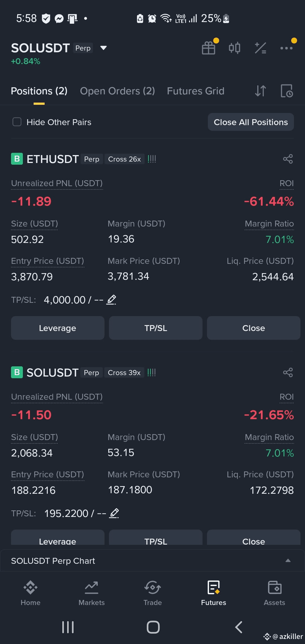Open the three-dot more menu
Viewport: 305px width, 644px height.
286,48
